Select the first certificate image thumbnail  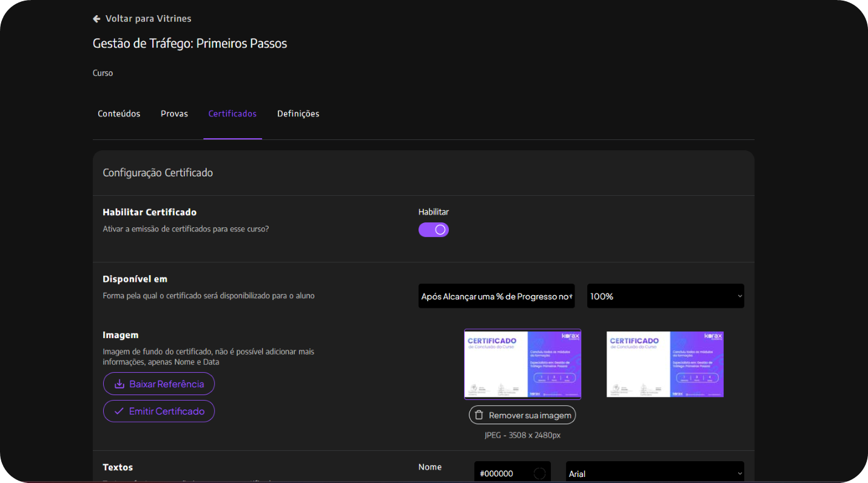[x=522, y=364]
